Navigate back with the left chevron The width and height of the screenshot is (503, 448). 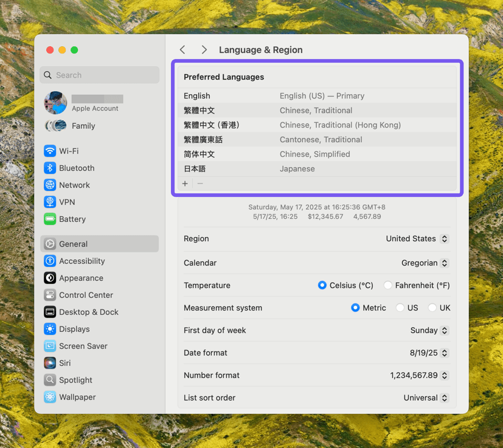[182, 50]
